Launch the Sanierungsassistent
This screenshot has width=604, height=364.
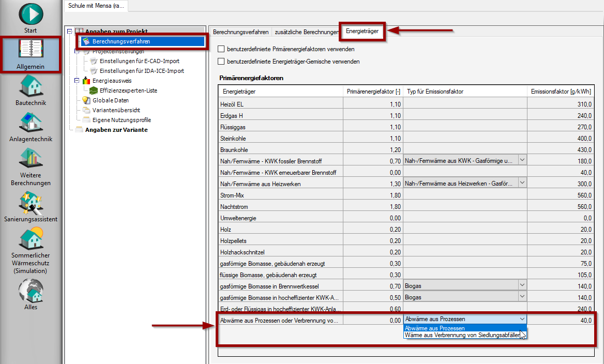coord(30,206)
